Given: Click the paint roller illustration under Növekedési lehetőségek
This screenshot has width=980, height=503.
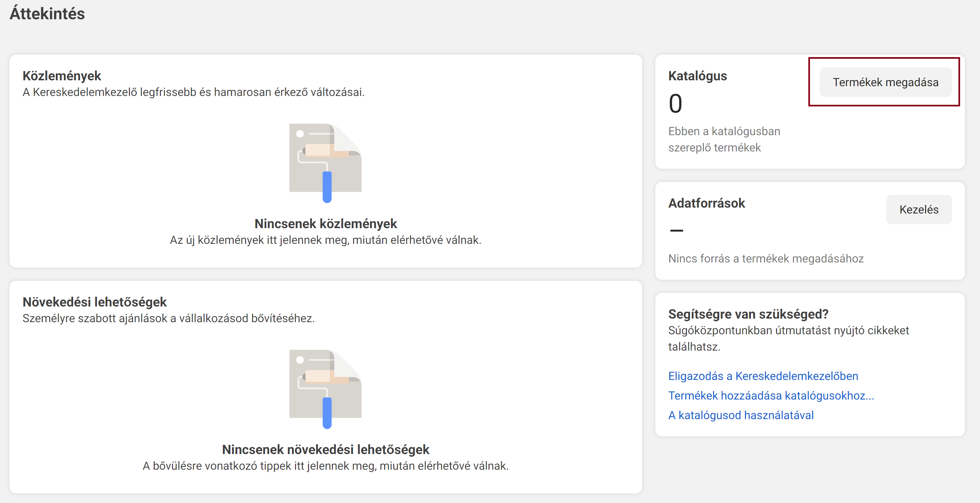Looking at the screenshot, I should (x=326, y=389).
